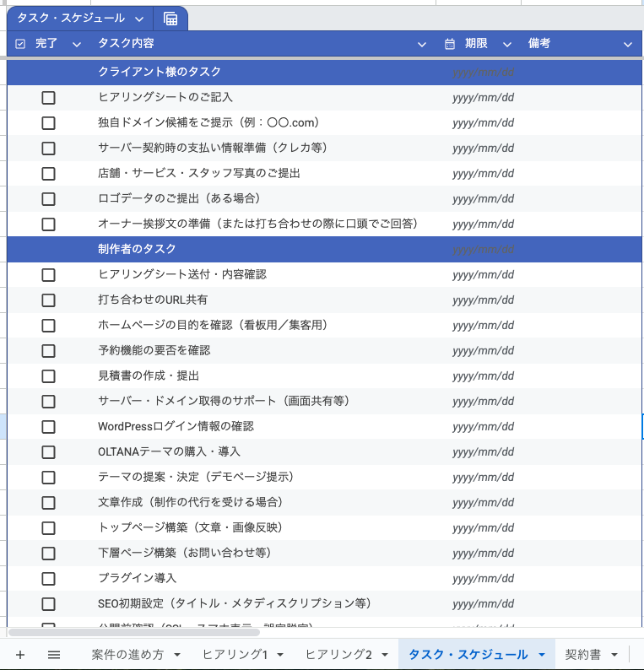Click the horizontal scrollbar at the table bottom
644x670 pixels.
pyautogui.click(x=169, y=632)
